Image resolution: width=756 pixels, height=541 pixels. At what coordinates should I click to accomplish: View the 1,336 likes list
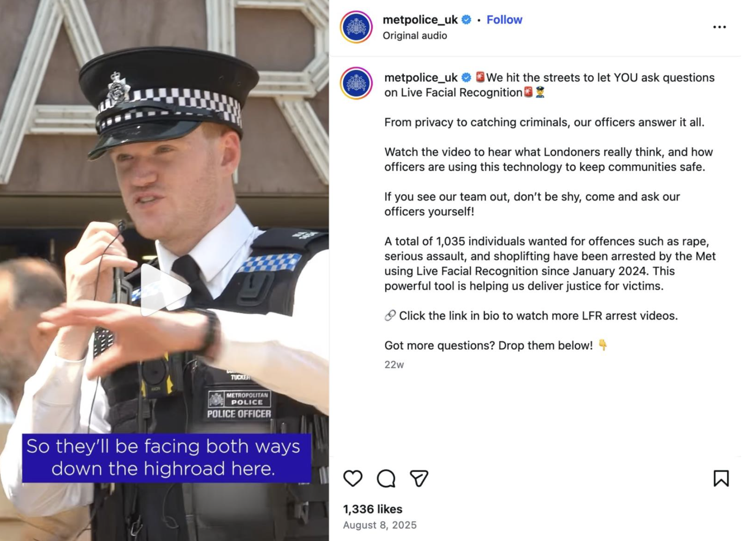coord(373,509)
